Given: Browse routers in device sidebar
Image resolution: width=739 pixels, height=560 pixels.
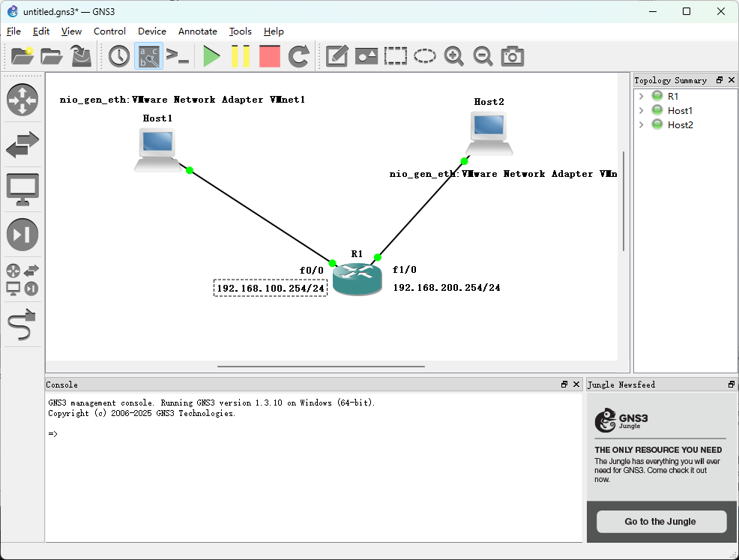Looking at the screenshot, I should pos(22,100).
